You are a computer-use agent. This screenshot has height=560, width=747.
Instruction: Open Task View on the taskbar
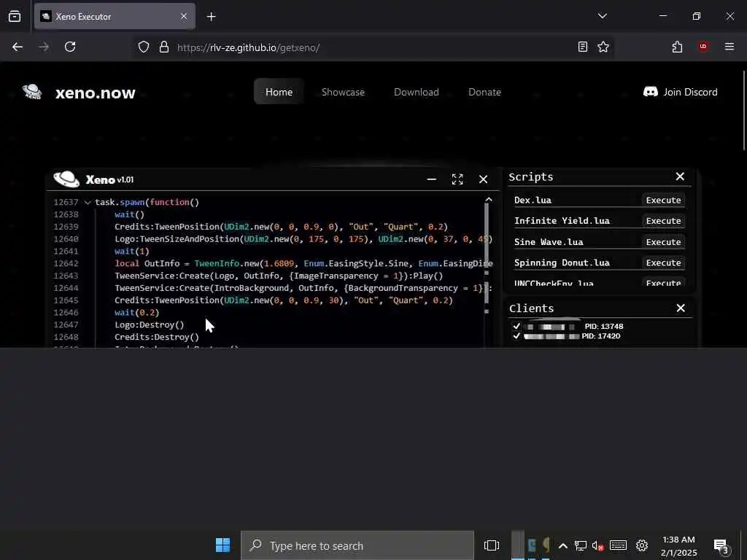click(491, 545)
